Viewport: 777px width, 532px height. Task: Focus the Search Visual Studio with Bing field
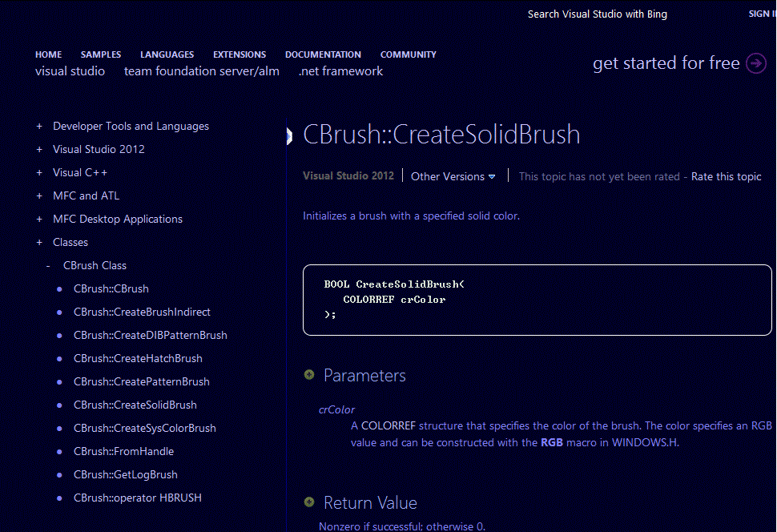[x=597, y=14]
